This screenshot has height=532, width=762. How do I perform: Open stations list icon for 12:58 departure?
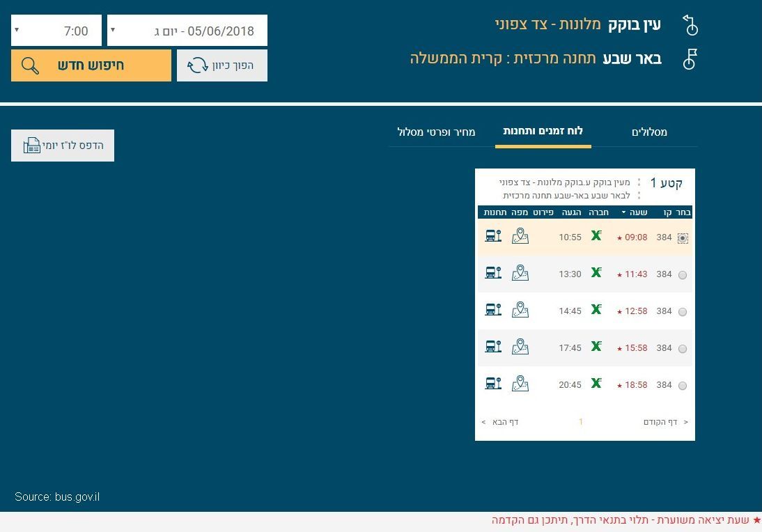493,310
